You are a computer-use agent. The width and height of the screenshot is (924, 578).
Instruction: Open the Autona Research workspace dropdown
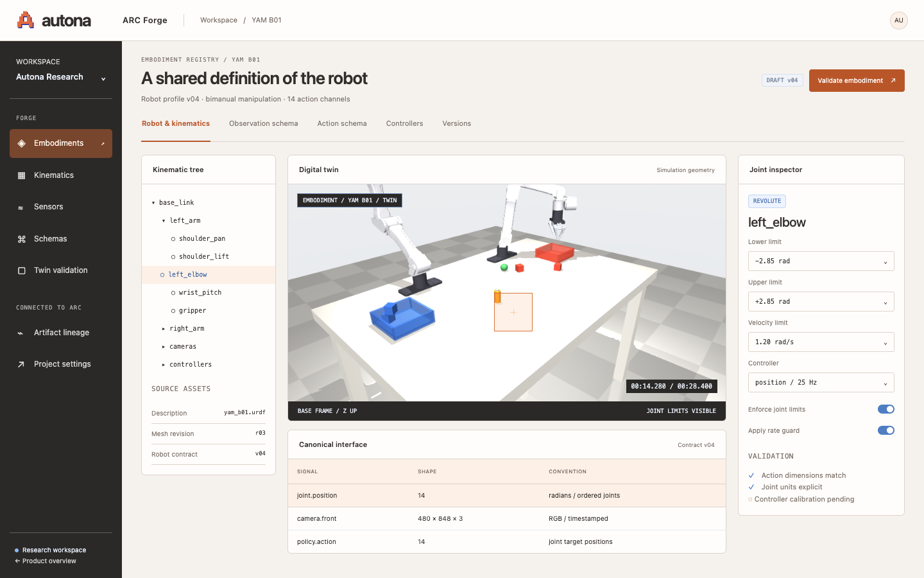point(61,77)
